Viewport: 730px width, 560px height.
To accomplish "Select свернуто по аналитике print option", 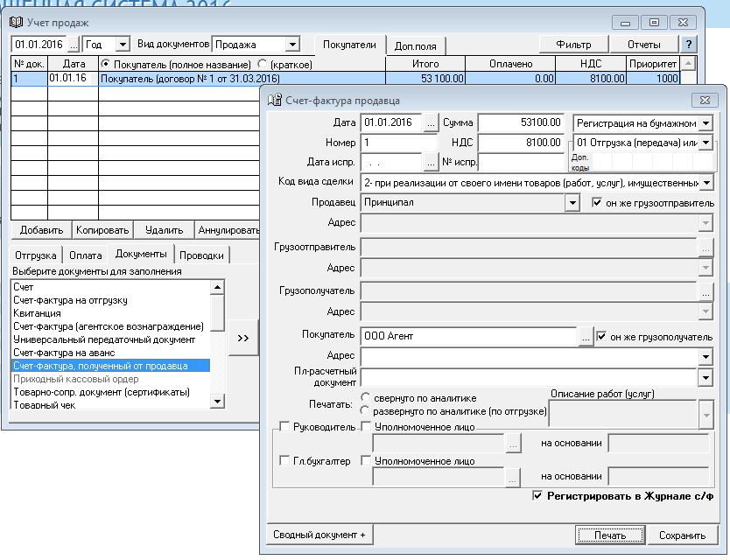I will point(366,397).
